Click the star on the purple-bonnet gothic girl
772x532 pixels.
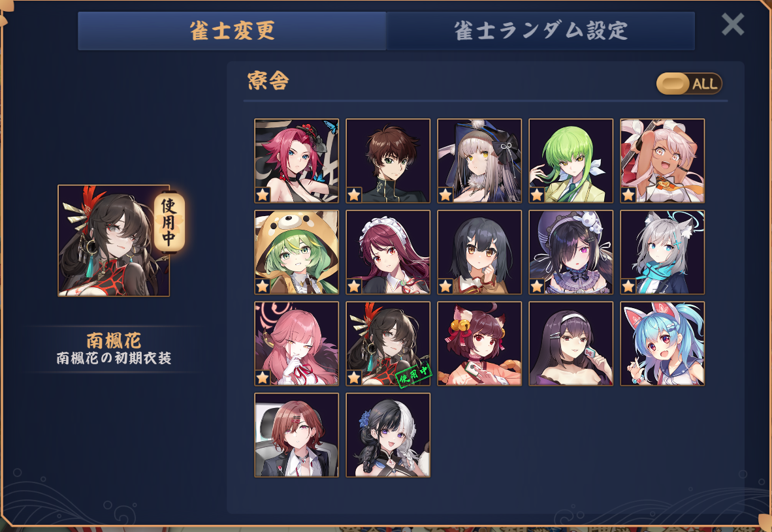(537, 286)
